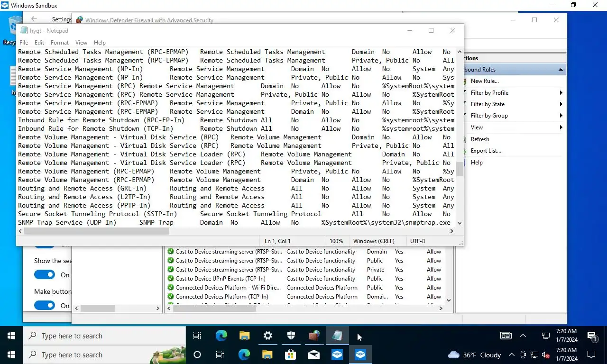
Task: Click firewall tree pane scroll right arrow
Action: [x=158, y=308]
